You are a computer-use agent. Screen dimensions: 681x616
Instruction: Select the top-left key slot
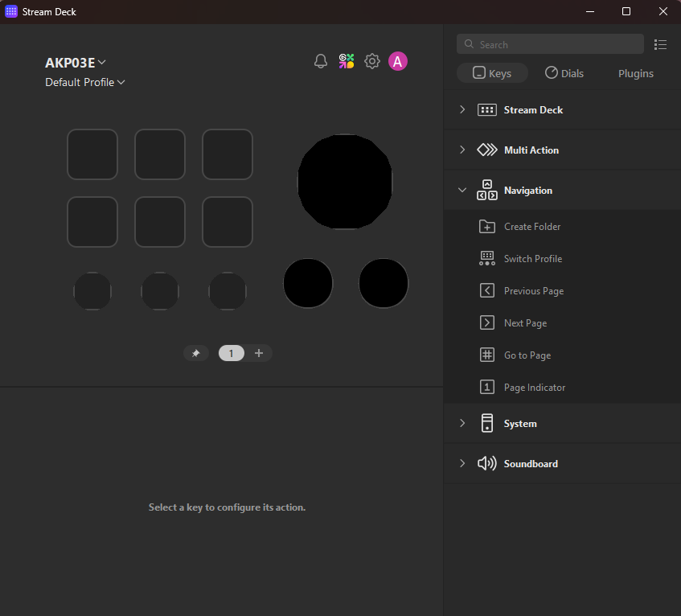point(92,154)
